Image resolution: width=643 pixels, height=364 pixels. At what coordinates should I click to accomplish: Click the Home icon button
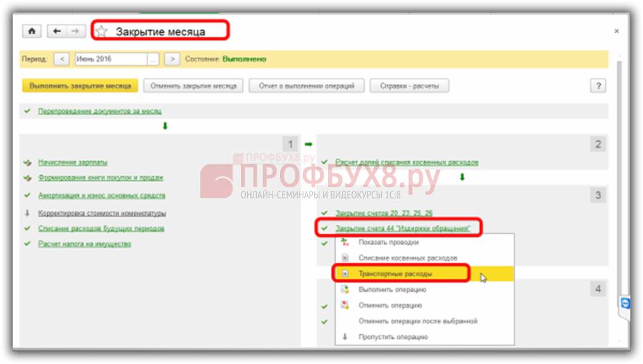point(32,31)
